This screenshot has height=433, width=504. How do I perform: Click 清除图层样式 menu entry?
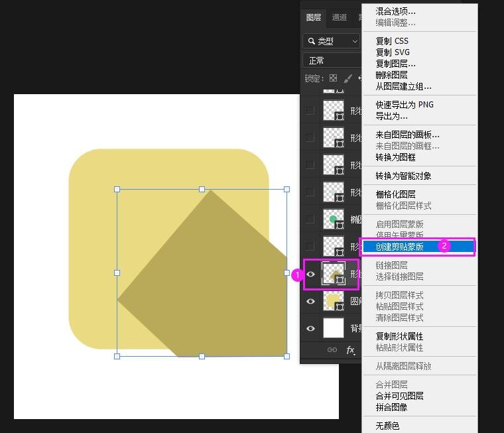tap(399, 318)
